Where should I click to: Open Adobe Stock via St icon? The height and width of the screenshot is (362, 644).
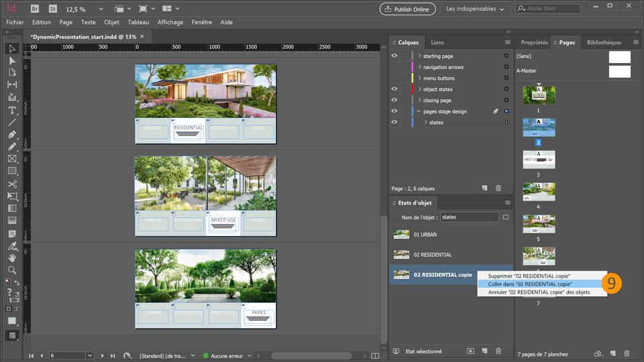tap(52, 9)
